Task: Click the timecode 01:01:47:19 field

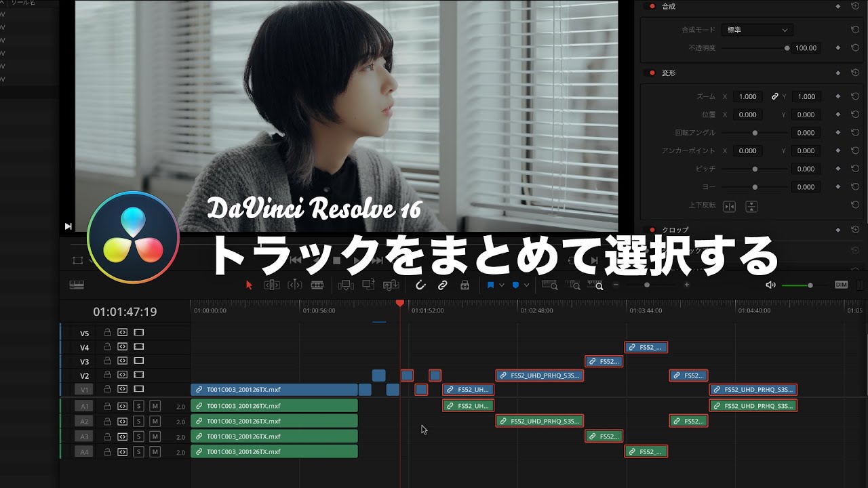Action: coord(125,312)
